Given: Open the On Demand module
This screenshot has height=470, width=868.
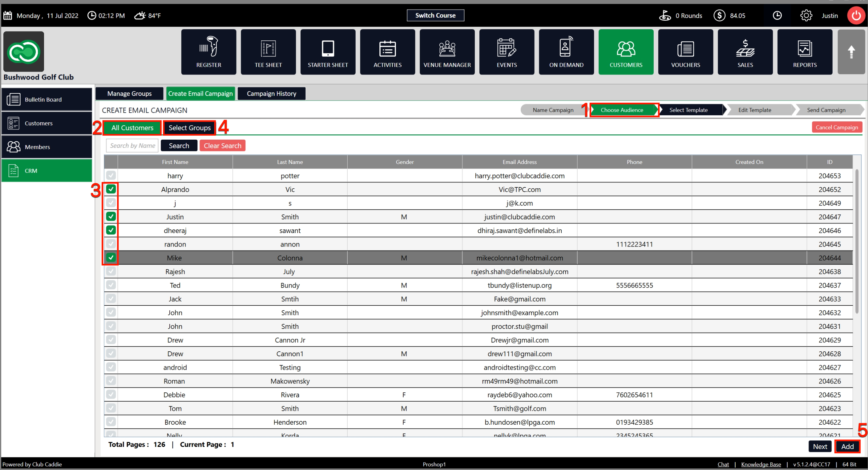Looking at the screenshot, I should [x=566, y=52].
